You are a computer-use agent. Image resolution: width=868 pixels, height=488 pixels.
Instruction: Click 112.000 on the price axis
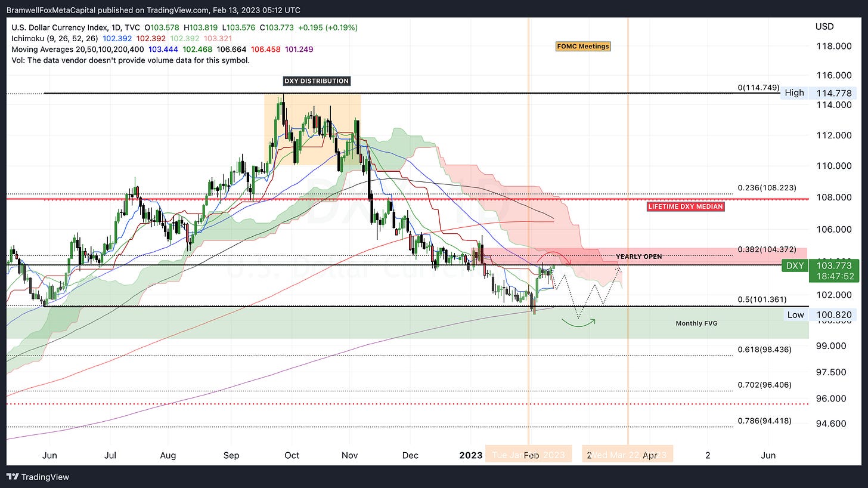pyautogui.click(x=833, y=135)
